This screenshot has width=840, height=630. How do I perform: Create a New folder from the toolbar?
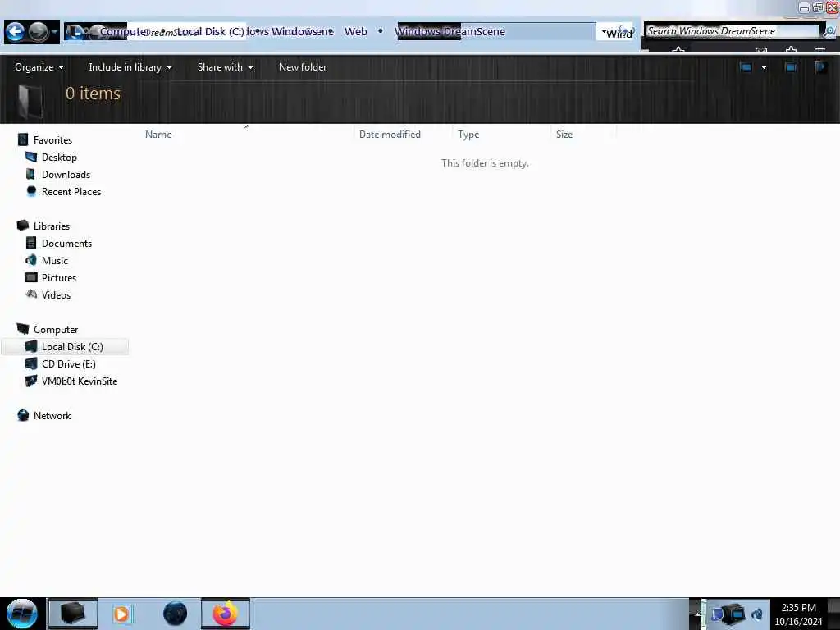pyautogui.click(x=303, y=67)
